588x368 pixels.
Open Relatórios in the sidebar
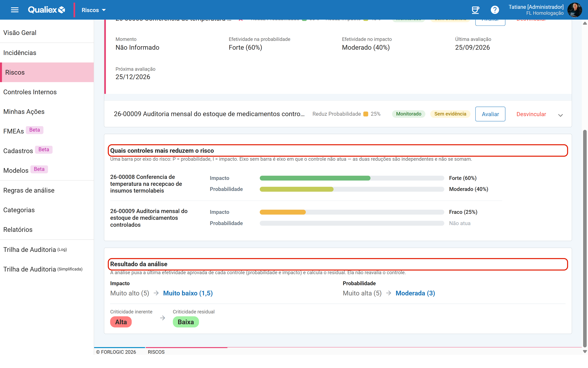point(47,230)
